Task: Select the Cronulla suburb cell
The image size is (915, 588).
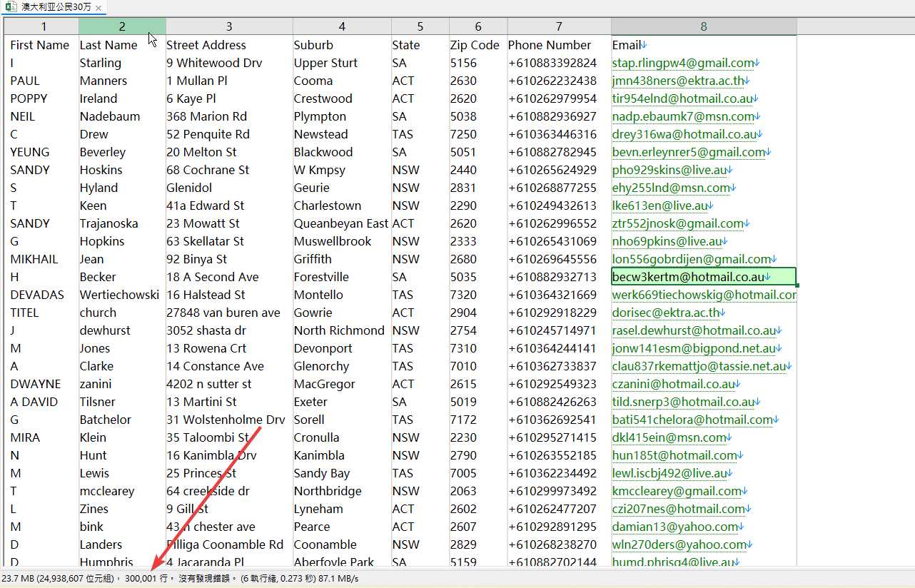Action: (342, 437)
